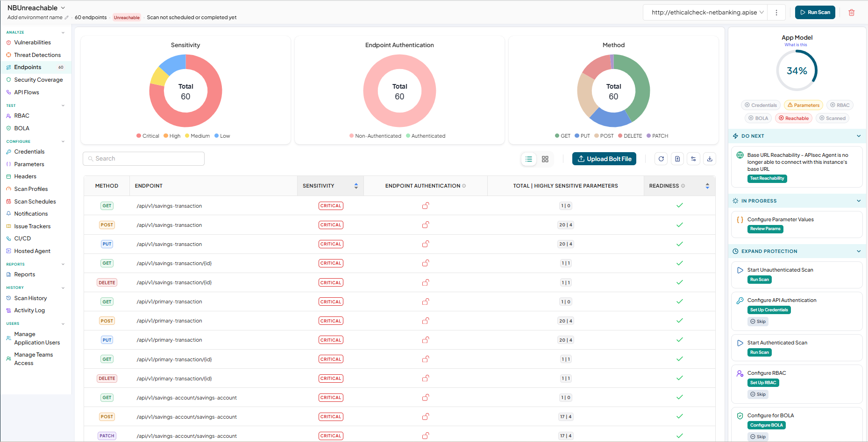Screen dimensions: 868x442
Task: Click the Base URL Reachability globe icon
Action: pos(740,155)
